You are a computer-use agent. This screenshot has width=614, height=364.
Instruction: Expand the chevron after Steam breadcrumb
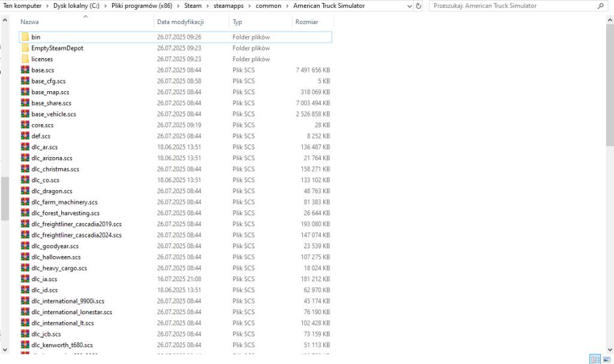click(x=207, y=6)
